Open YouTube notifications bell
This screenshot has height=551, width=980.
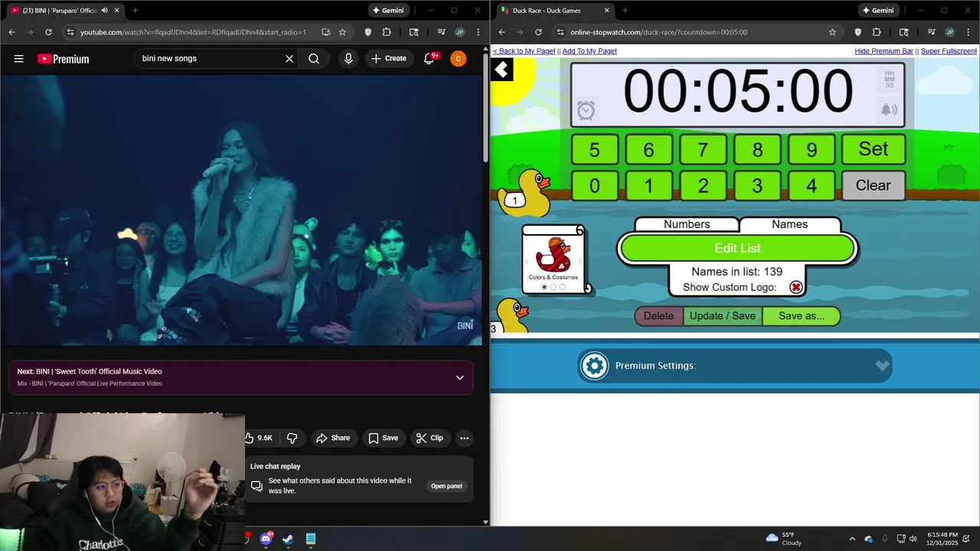pos(430,59)
